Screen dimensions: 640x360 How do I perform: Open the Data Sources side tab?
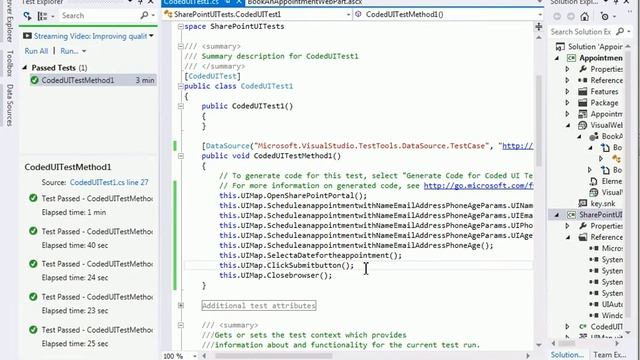(9, 105)
